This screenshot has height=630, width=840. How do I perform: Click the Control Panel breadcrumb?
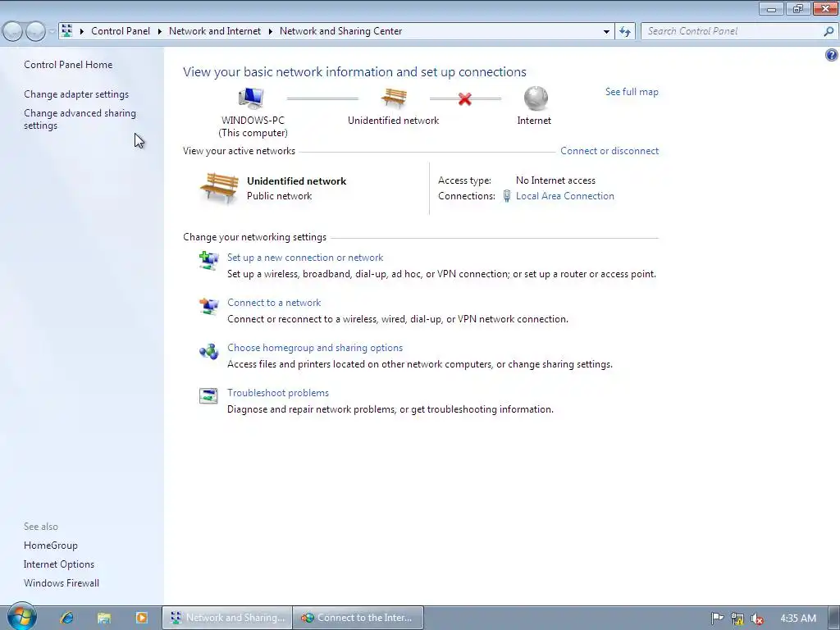tap(121, 31)
